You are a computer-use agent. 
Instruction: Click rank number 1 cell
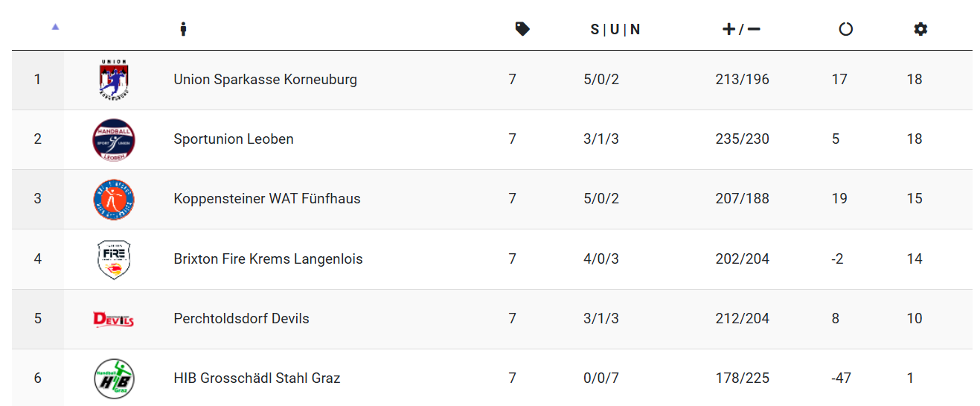[38, 80]
